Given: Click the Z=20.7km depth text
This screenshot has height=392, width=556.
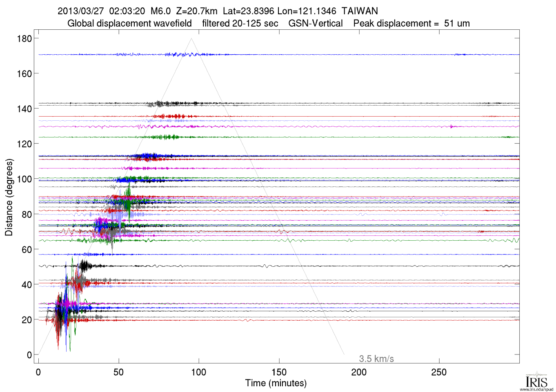Looking at the screenshot, I should [x=196, y=11].
